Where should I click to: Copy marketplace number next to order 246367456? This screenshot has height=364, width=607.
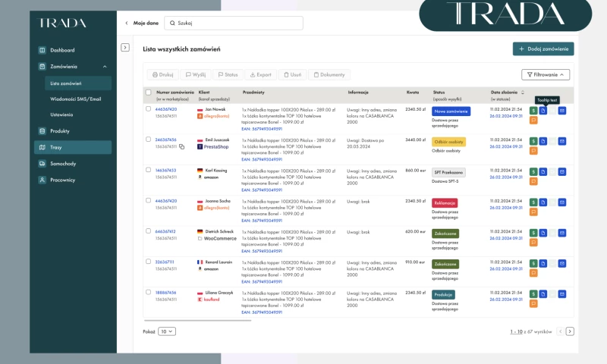(181, 146)
